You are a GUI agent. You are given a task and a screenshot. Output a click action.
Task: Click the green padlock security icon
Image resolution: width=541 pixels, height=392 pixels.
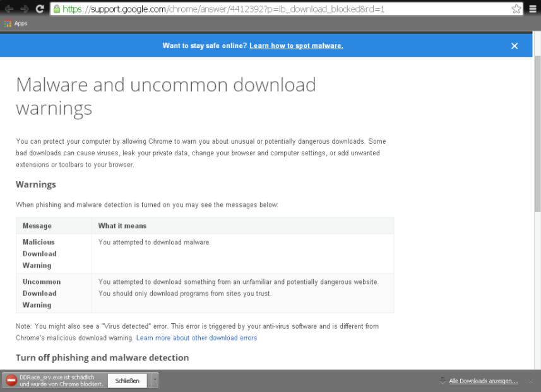pyautogui.click(x=57, y=9)
